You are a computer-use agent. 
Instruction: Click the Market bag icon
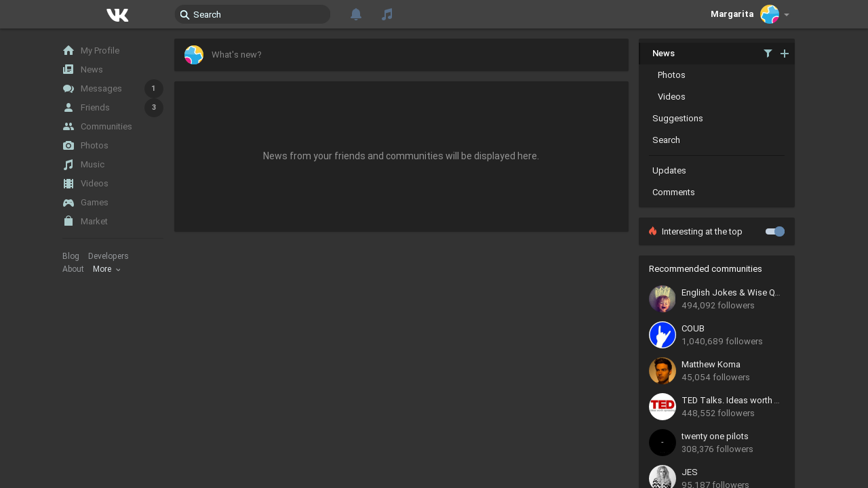(x=68, y=221)
